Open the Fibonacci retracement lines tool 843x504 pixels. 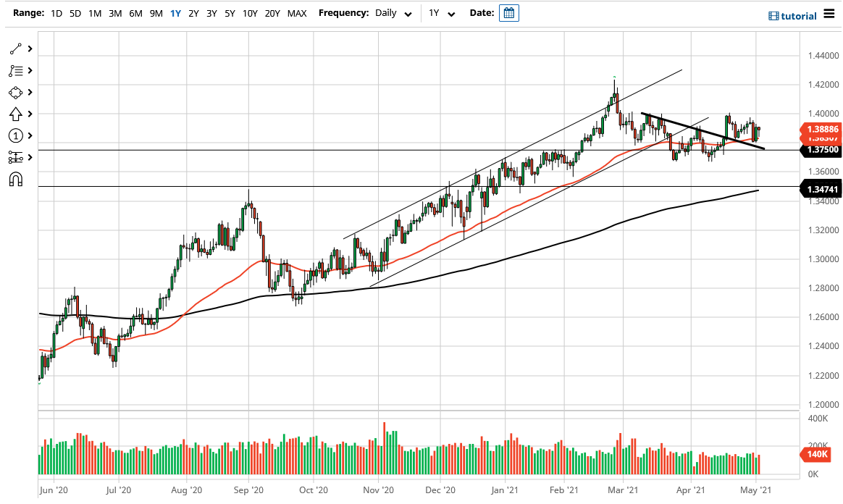(16, 71)
